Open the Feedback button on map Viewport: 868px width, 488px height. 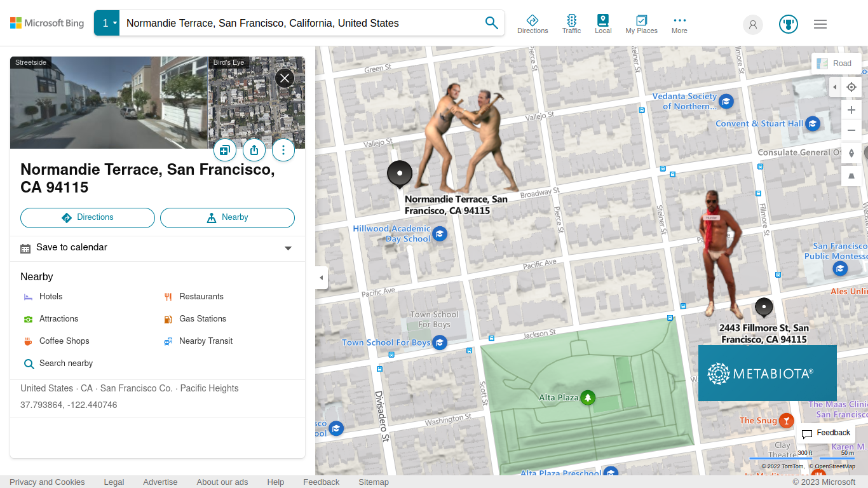tap(825, 433)
